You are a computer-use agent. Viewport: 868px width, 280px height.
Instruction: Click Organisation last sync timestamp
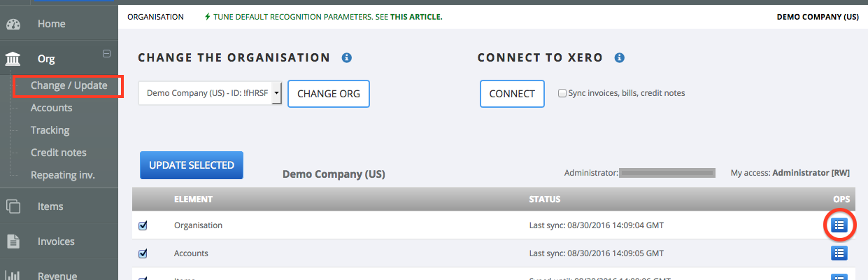(x=597, y=225)
